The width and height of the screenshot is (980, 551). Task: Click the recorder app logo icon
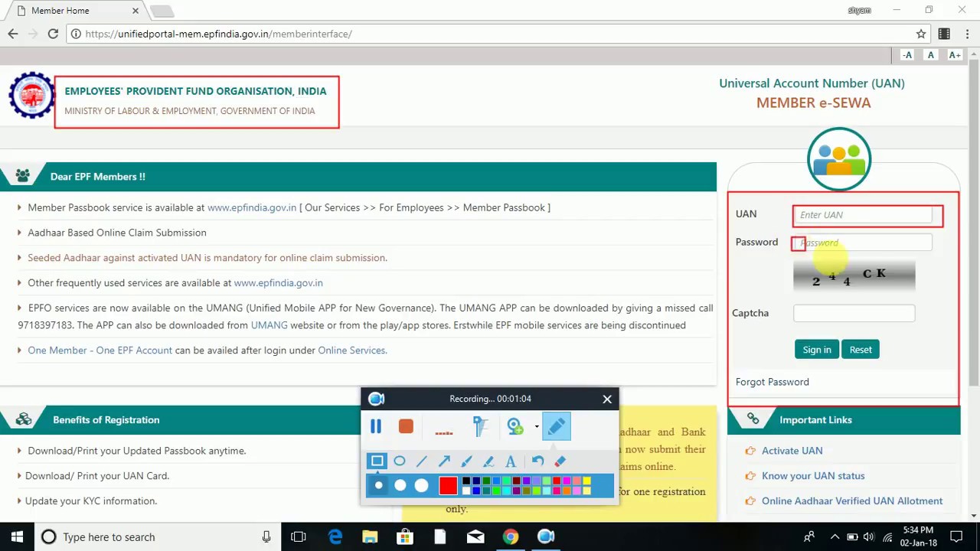point(376,399)
